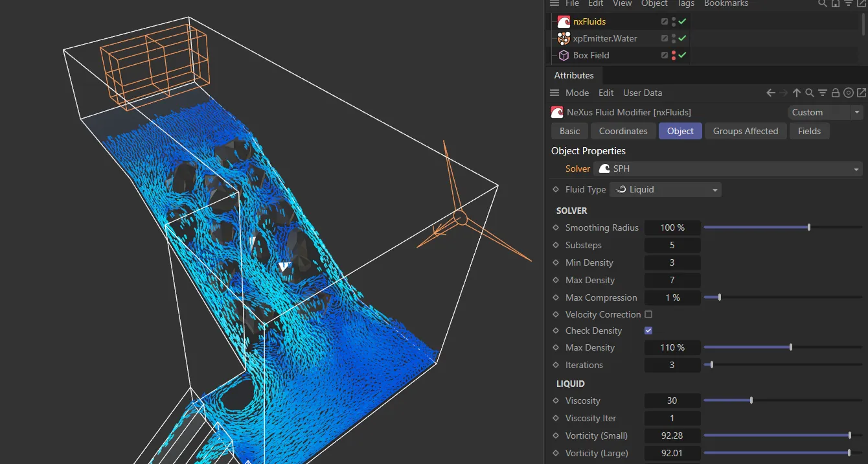Click the Box Field cube icon
This screenshot has height=464, width=868.
(563, 55)
